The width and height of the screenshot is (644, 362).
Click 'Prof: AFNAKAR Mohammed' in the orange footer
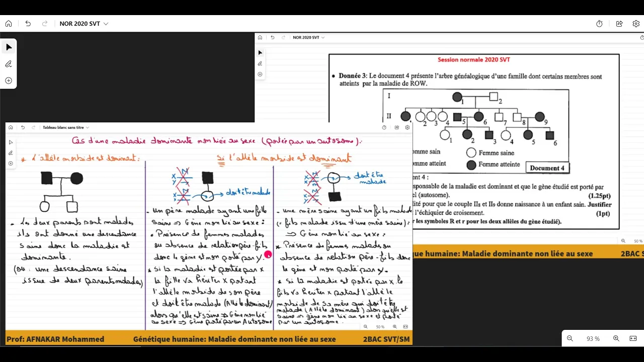click(55, 339)
